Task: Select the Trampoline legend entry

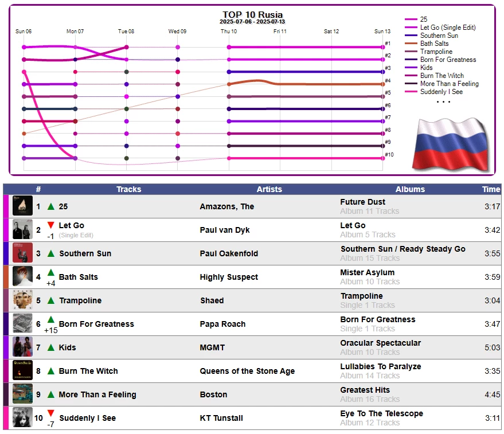Action: click(436, 52)
